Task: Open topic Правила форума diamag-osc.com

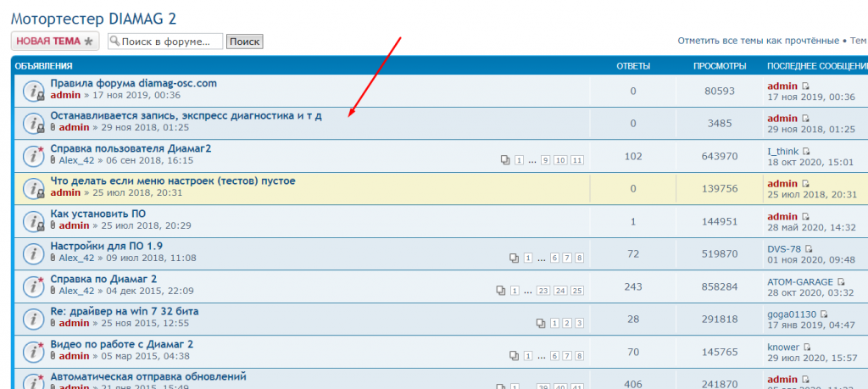Action: pos(133,84)
